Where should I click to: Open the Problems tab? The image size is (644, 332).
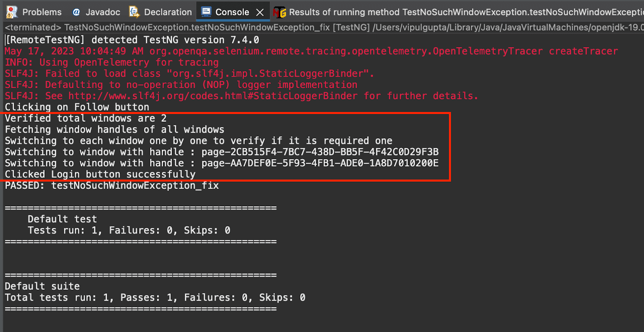click(34, 12)
